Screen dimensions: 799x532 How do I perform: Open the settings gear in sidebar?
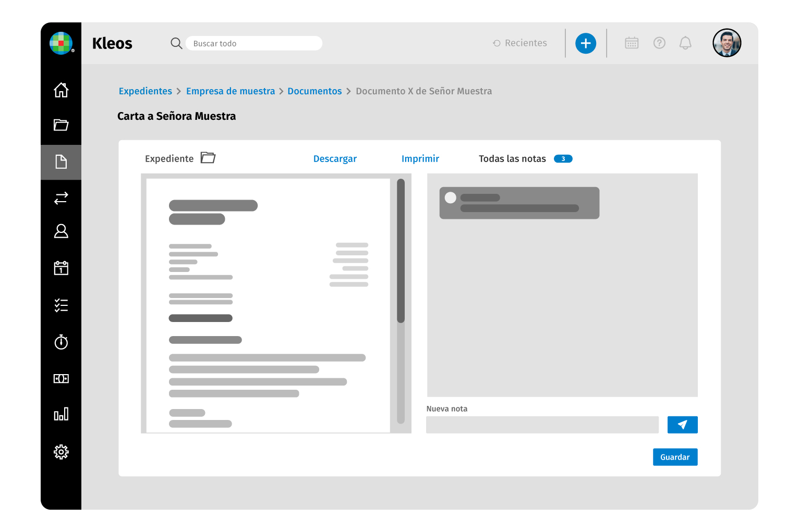click(61, 452)
